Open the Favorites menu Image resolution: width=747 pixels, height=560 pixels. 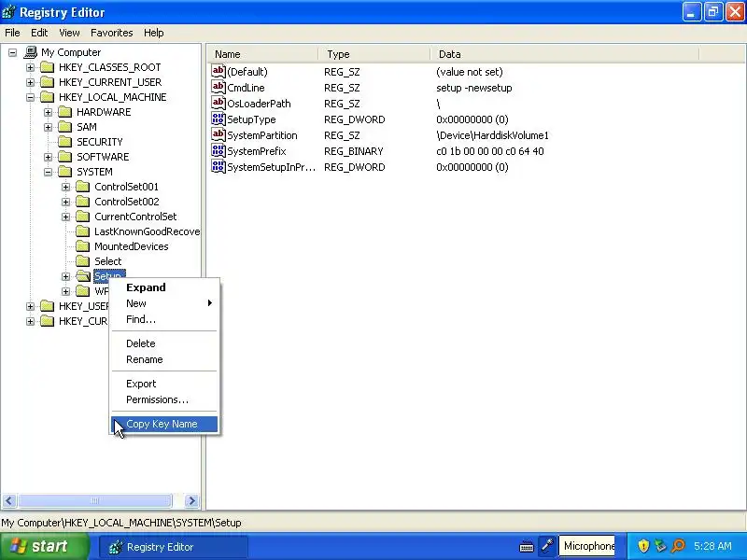111,33
